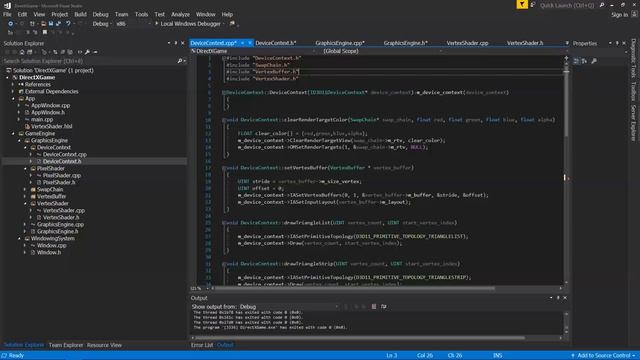Click the Quick Launch input field
The height and width of the screenshot is (360, 640).
click(x=567, y=5)
